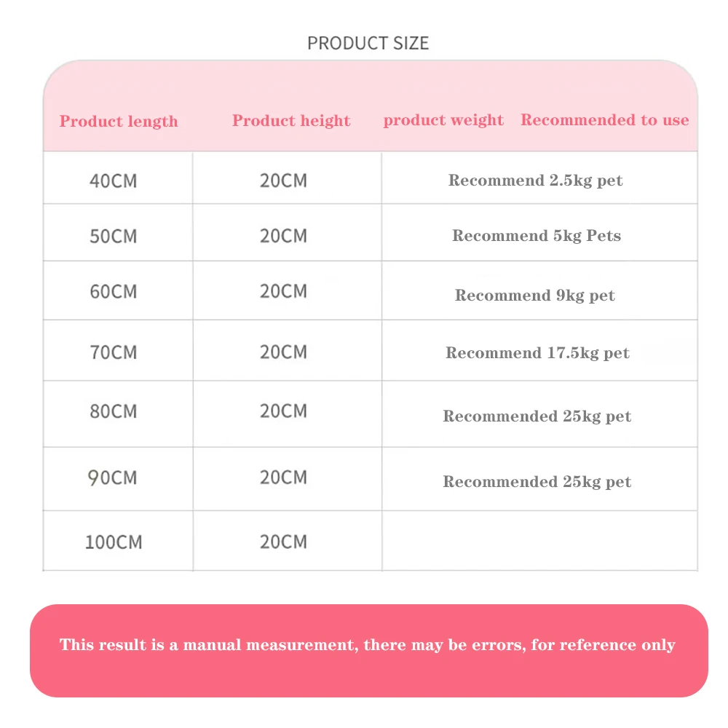The width and height of the screenshot is (728, 728).
Task: Select the Product length column header
Action: (119, 122)
